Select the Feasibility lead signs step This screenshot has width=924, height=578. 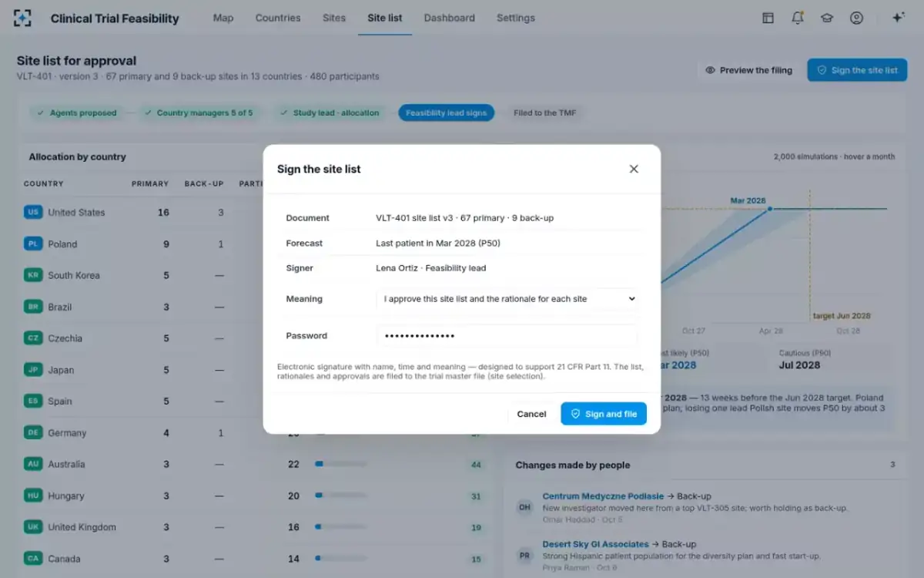[x=447, y=113]
